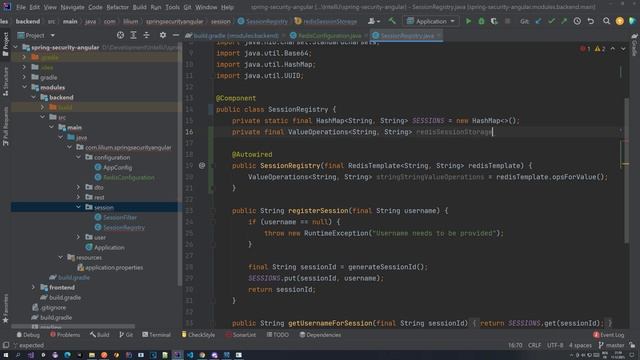The width and height of the screenshot is (640, 360).
Task: Open the Dependencies tool window
Action: (320, 335)
